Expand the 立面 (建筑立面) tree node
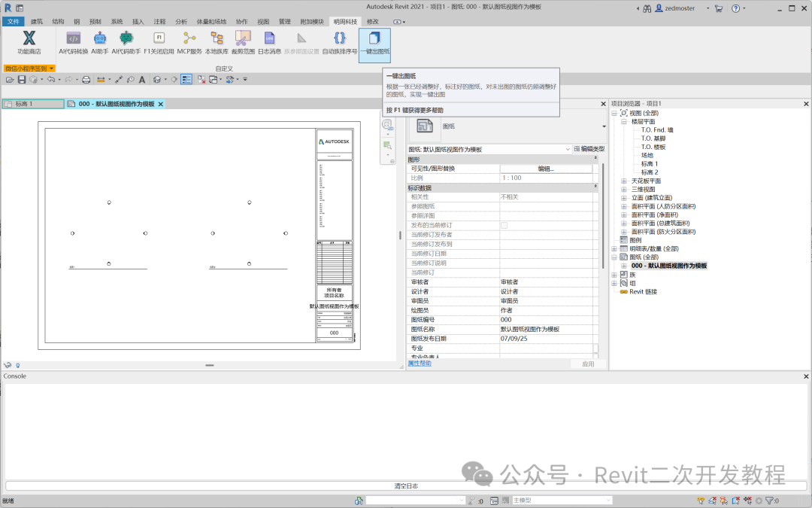The image size is (812, 508). pyautogui.click(x=624, y=198)
